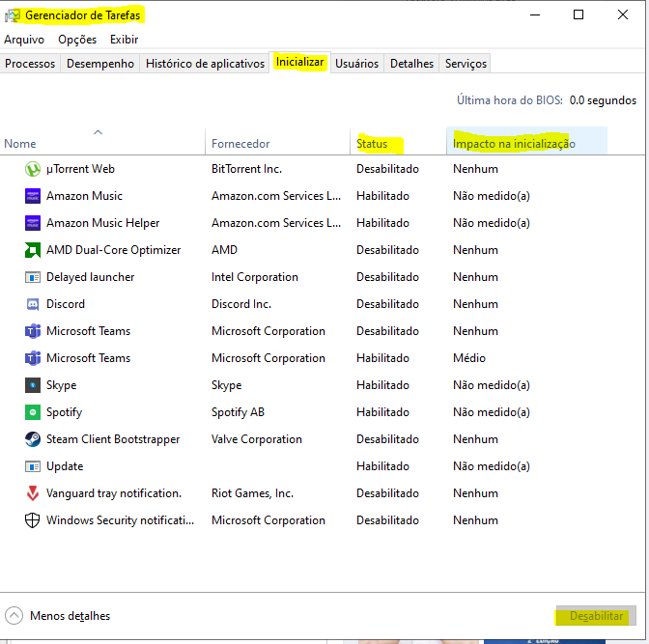Click the Windows Security shield icon
Image resolution: width=649 pixels, height=644 pixels.
coord(33,520)
